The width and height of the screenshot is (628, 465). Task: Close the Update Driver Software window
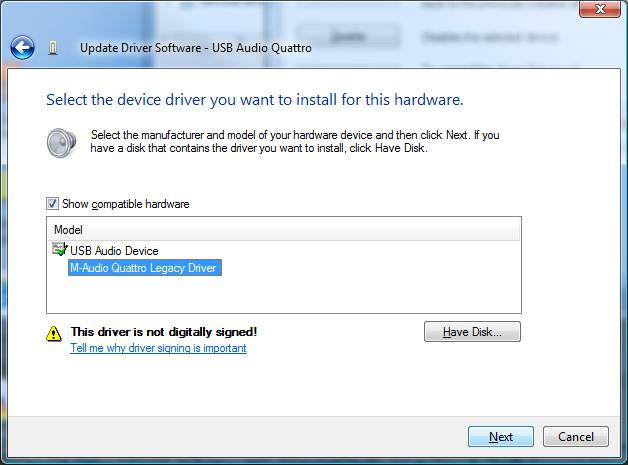tap(596, 11)
